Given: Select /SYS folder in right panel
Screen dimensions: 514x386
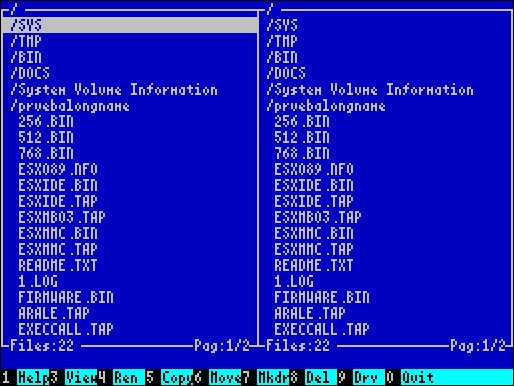Looking at the screenshot, I should [x=282, y=25].
